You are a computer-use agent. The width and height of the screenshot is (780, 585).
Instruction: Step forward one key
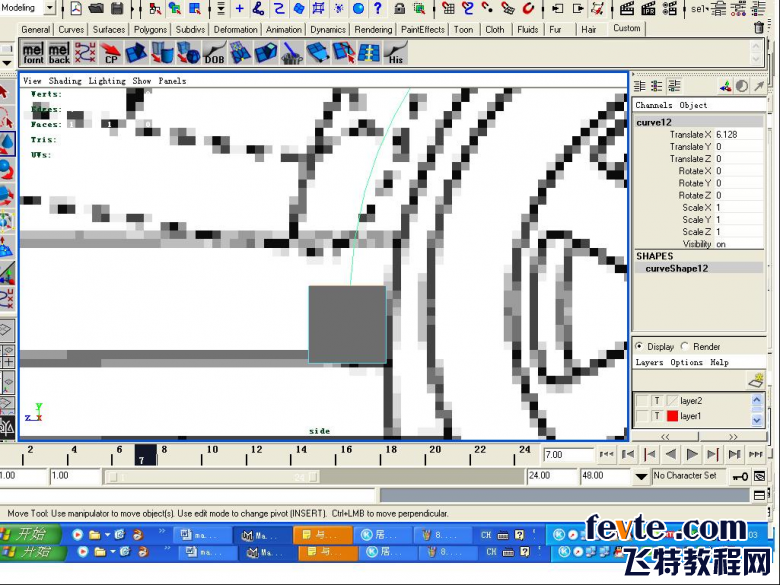point(713,455)
